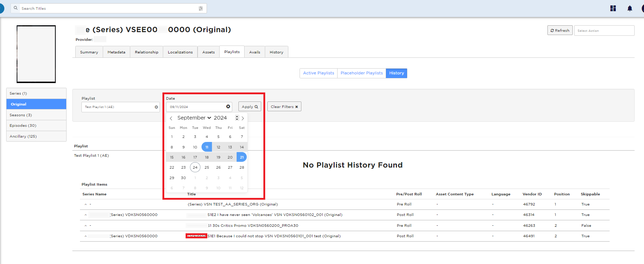
Task: Show Active Playlists
Action: click(318, 73)
